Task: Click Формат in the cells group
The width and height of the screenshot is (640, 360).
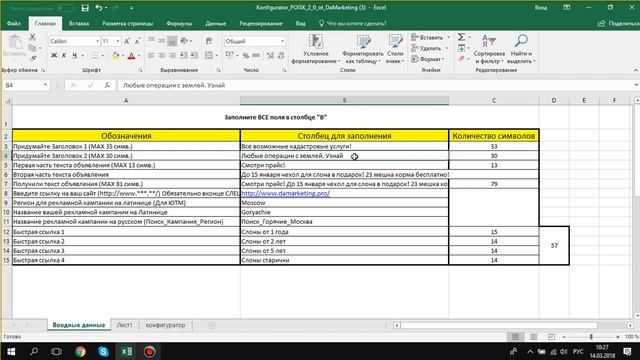Action: 428,59
